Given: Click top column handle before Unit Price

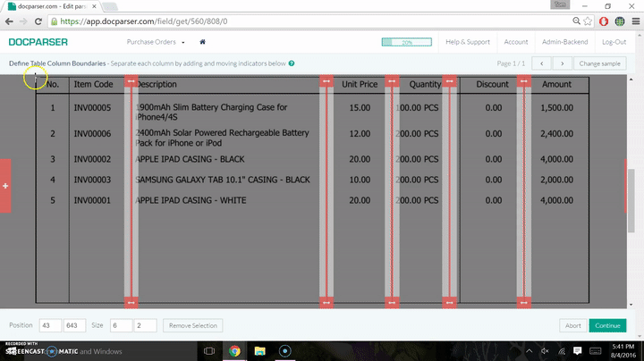Looking at the screenshot, I should (x=326, y=81).
